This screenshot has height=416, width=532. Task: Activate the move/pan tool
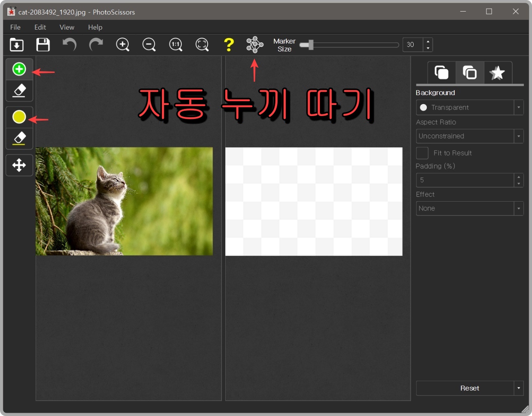tap(19, 165)
